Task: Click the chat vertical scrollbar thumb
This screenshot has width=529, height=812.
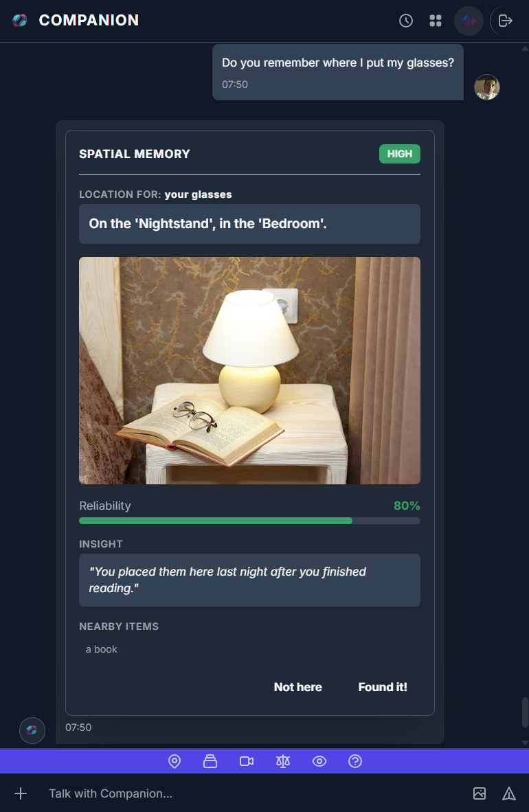Action: coord(525,712)
